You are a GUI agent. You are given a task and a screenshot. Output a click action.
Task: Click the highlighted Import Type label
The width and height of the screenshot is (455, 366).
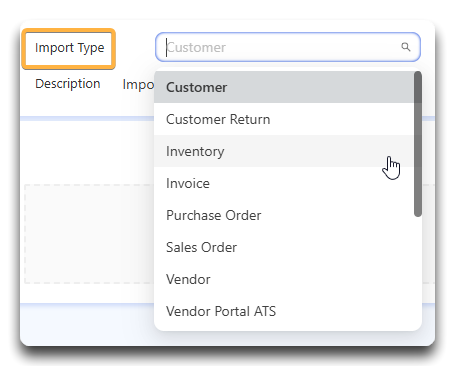click(x=69, y=48)
